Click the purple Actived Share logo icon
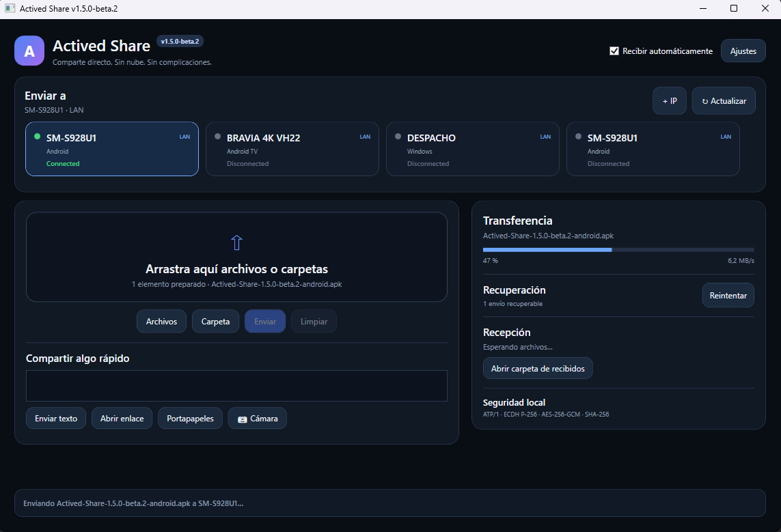The image size is (781, 532). click(x=29, y=51)
